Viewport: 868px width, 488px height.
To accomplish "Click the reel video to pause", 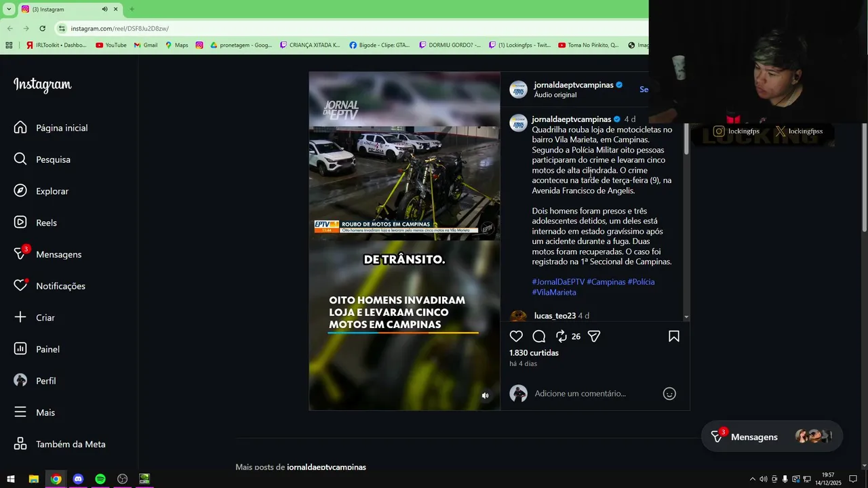I will coord(404,241).
